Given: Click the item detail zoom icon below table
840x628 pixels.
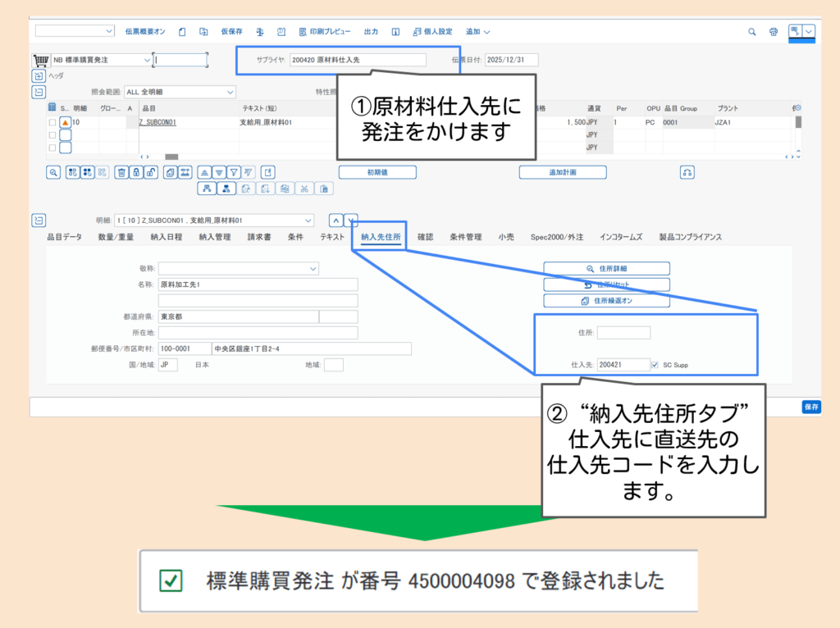Looking at the screenshot, I should click(53, 172).
